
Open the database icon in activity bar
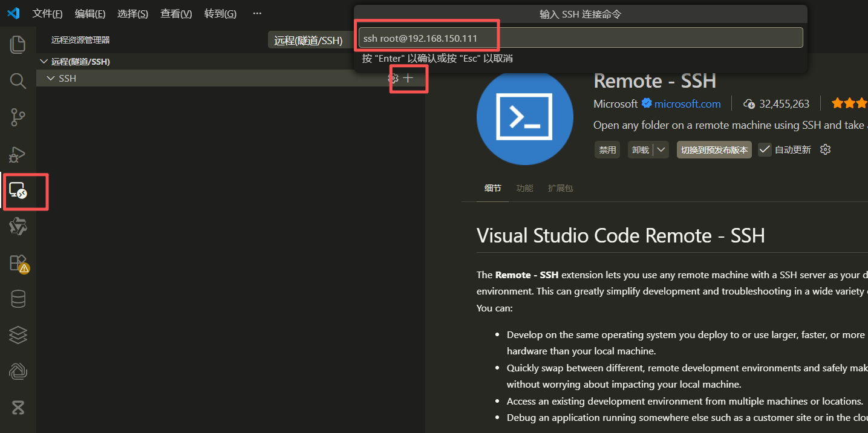pyautogui.click(x=18, y=299)
